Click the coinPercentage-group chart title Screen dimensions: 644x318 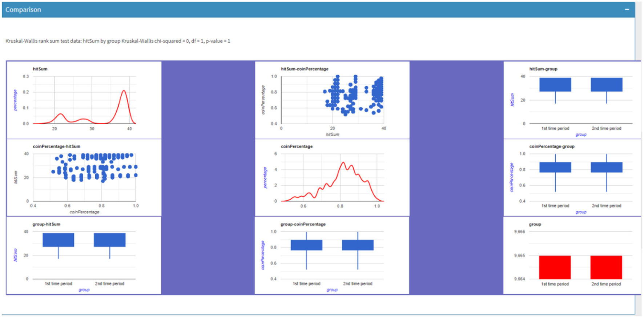coord(552,146)
